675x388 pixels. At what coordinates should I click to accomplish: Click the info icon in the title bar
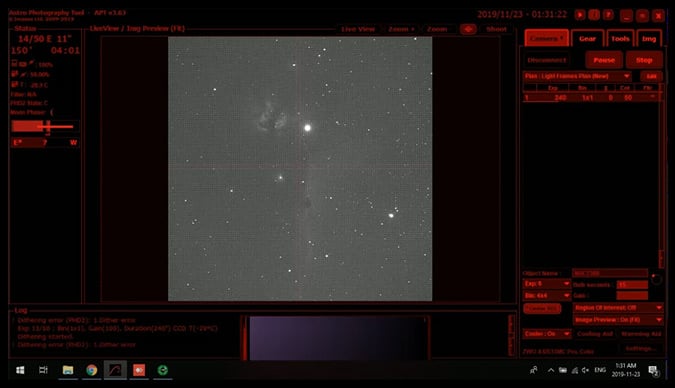tap(594, 15)
